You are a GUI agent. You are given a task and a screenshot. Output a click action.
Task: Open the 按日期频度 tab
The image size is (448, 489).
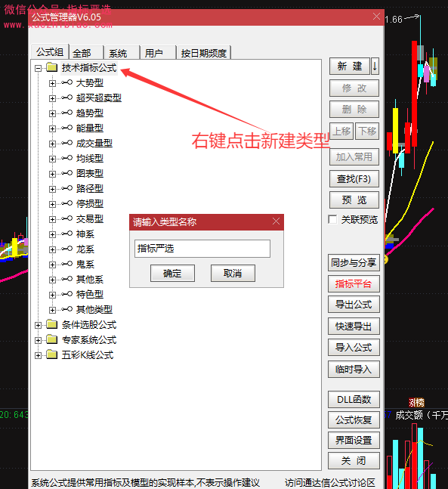(x=203, y=53)
